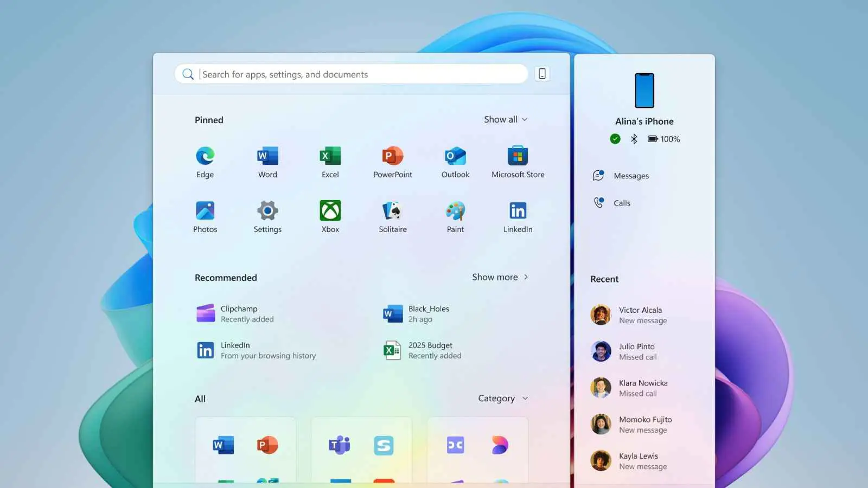Open the pinned Photos app
The image size is (868, 488).
pos(205,216)
